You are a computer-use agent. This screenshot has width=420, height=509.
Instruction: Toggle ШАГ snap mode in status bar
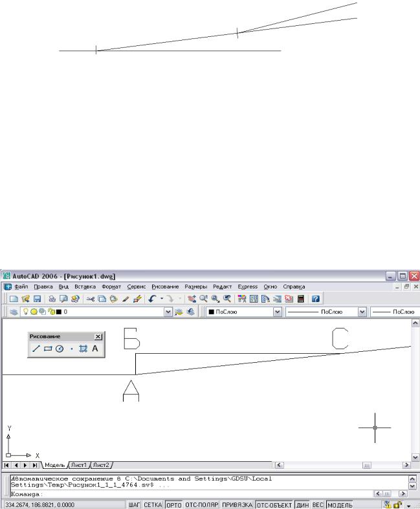coord(134,504)
